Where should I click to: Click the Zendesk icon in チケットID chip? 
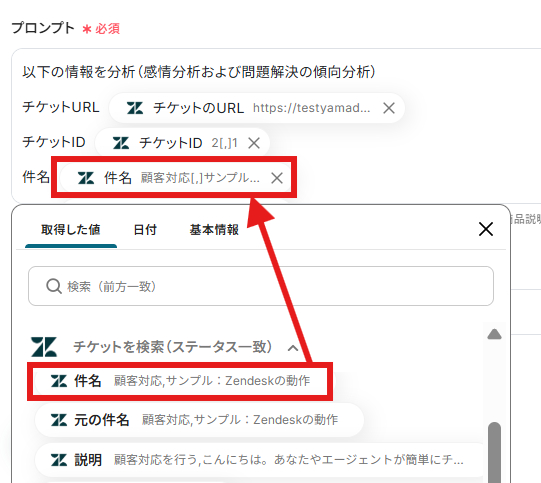(121, 143)
